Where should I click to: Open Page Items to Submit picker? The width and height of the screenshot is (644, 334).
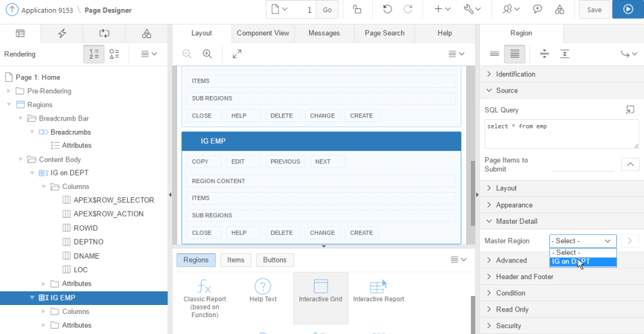630,164
